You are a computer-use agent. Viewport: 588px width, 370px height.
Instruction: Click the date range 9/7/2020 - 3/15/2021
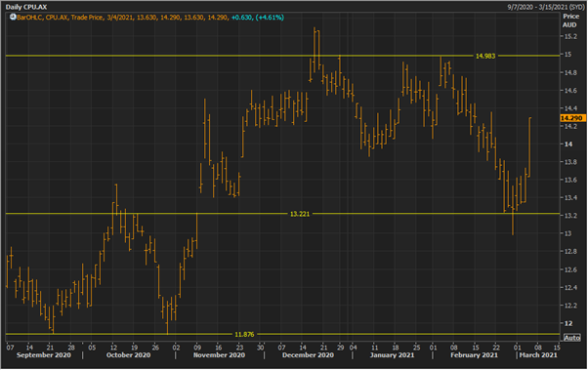coord(545,7)
